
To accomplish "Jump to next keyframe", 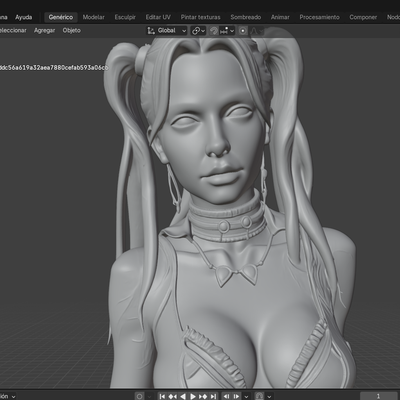I will tap(203, 396).
